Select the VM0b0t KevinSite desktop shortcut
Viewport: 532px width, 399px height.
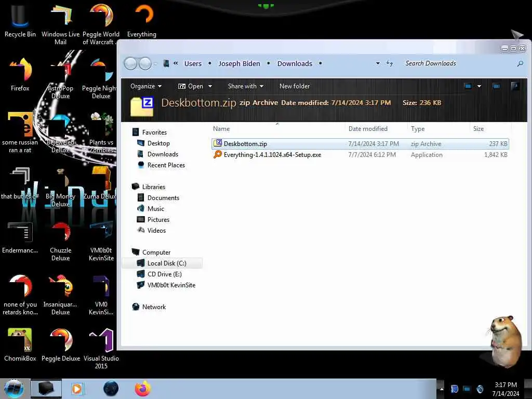pos(101,241)
